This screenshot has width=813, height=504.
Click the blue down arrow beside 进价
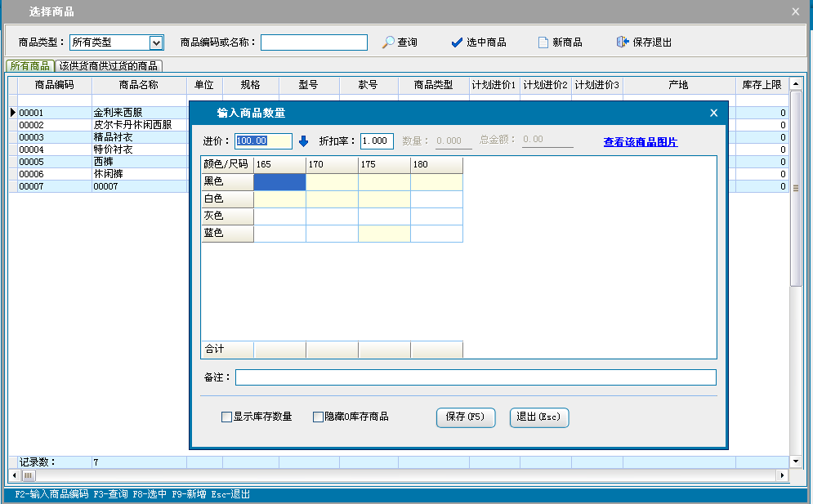point(304,141)
